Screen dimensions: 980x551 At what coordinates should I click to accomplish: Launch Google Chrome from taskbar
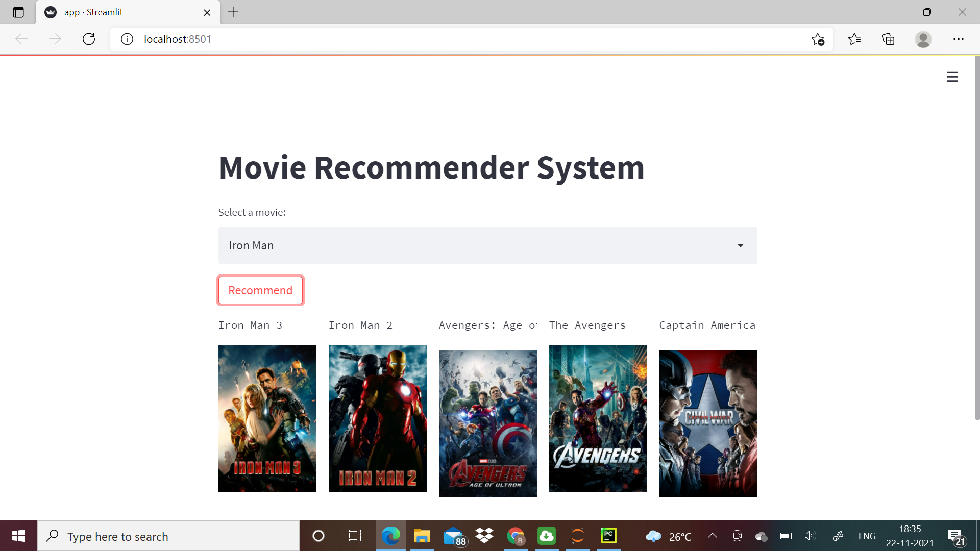(516, 536)
